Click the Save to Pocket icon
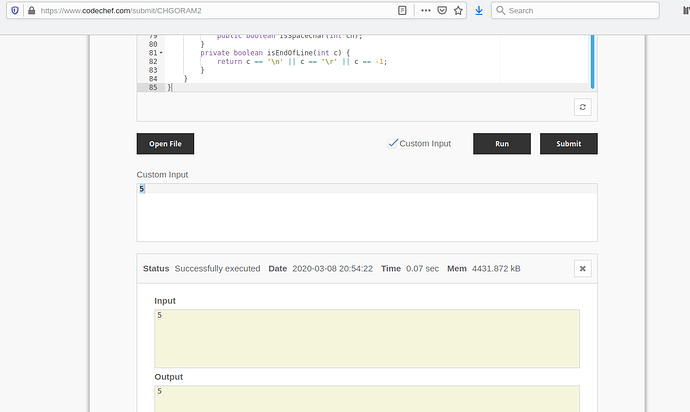This screenshot has height=412, width=690. [442, 10]
